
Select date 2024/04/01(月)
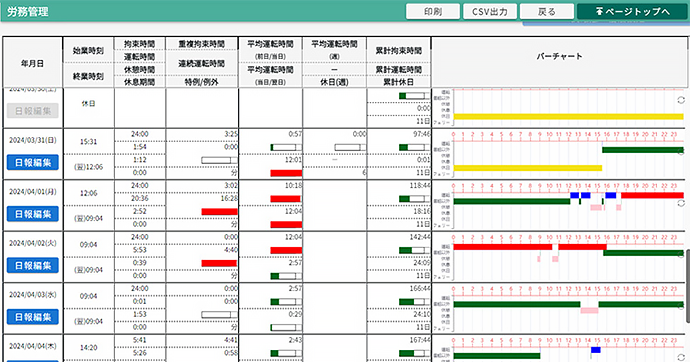(33, 192)
